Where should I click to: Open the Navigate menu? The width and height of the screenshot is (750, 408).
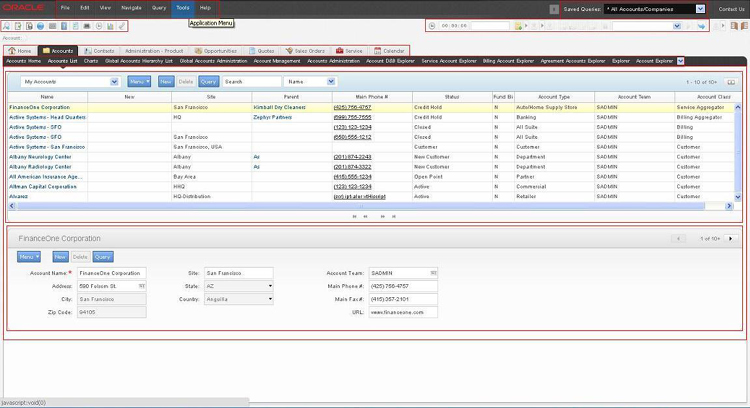[131, 8]
